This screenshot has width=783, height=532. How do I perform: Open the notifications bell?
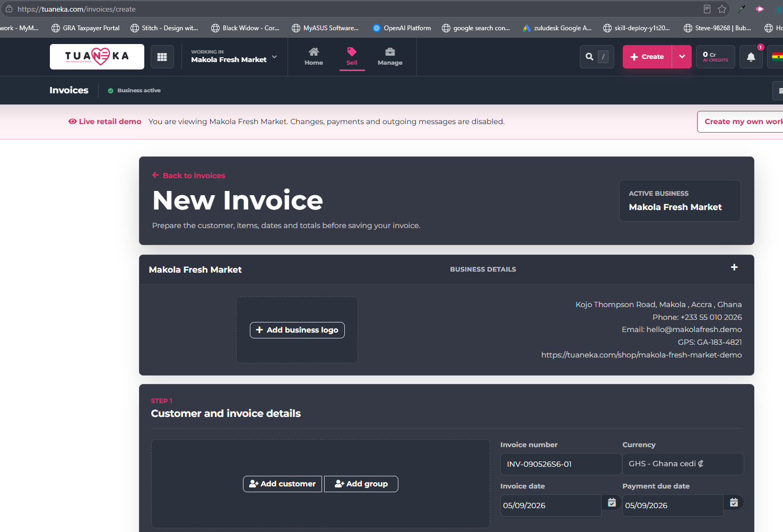[x=751, y=57]
